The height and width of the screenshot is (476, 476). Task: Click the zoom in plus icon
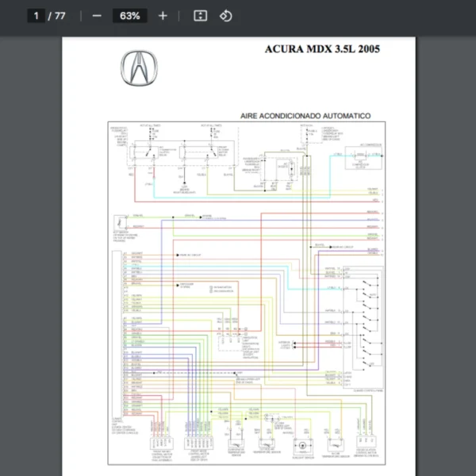(x=163, y=16)
